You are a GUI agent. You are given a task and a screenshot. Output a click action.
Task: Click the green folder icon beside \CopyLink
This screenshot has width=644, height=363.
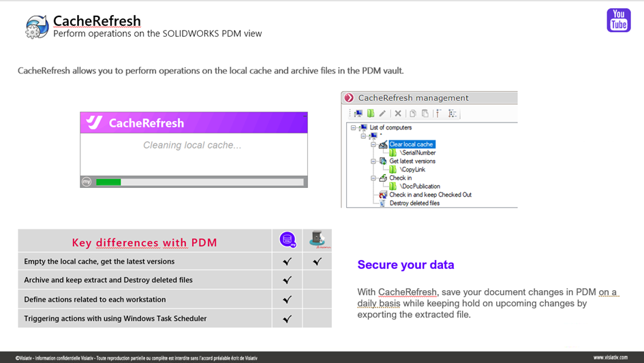point(393,170)
